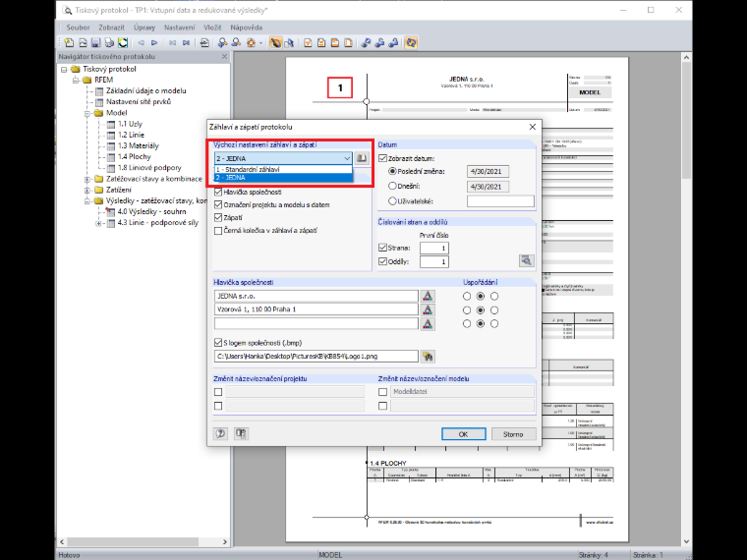This screenshot has height=560, width=747.
Task: Expand 4.3 Linie - podporové síly node
Action: (x=98, y=223)
